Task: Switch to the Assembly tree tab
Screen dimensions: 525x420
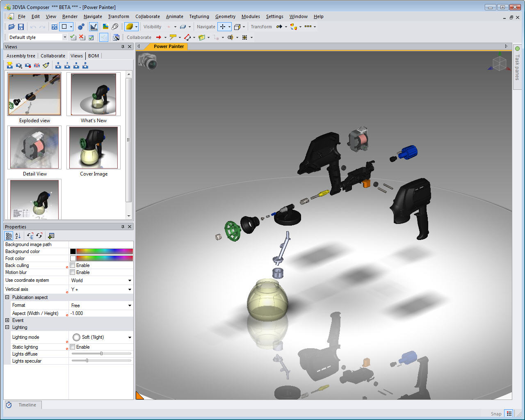Action: click(21, 56)
